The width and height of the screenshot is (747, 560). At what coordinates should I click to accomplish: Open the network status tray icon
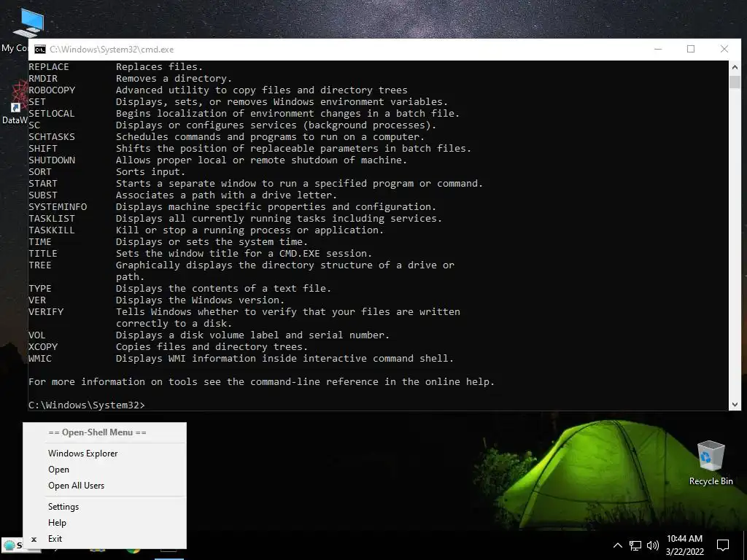[635, 545]
